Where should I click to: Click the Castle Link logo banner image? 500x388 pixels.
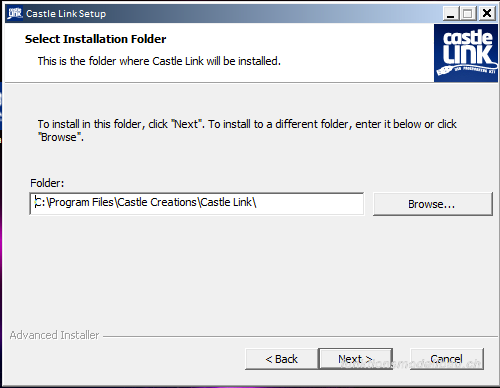point(466,53)
